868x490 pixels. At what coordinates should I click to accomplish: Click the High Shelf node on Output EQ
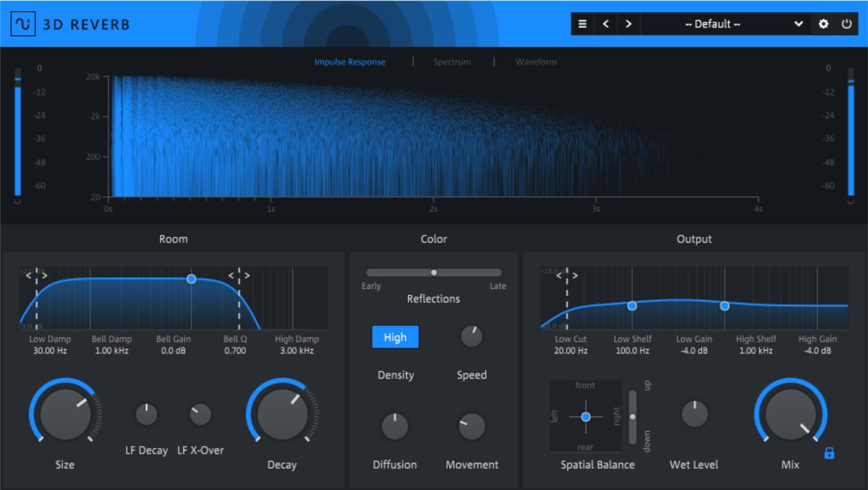tap(725, 306)
